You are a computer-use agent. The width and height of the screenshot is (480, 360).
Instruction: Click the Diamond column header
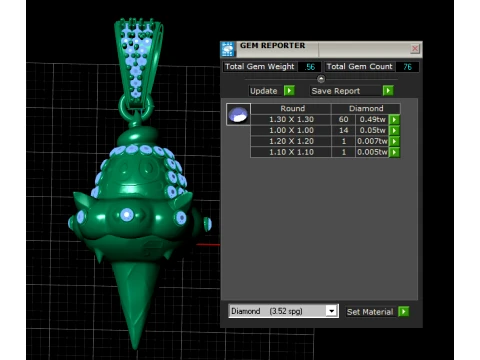tap(366, 108)
